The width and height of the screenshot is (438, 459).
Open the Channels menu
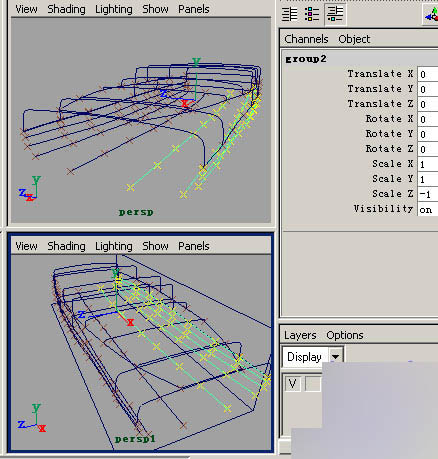[x=306, y=39]
